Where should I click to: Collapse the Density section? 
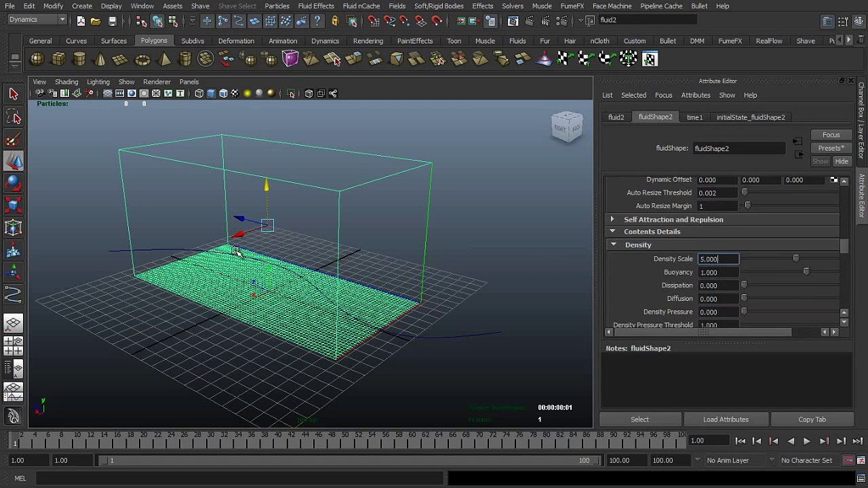[x=613, y=245]
